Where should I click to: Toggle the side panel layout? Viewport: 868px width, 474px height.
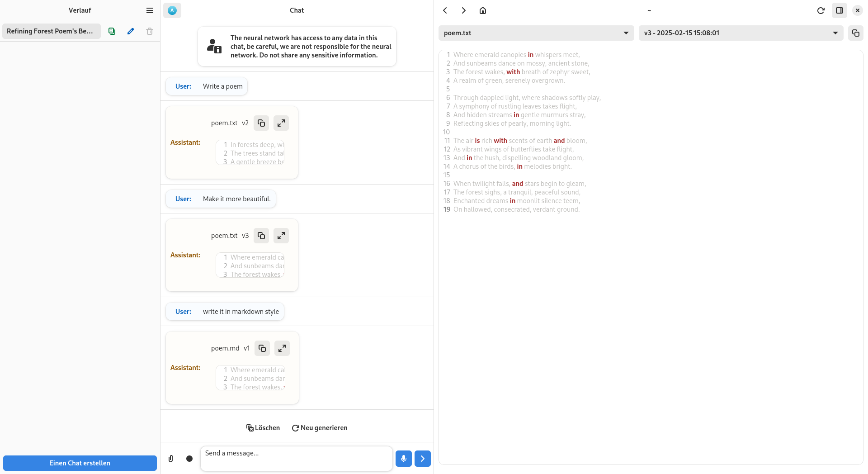(x=840, y=10)
